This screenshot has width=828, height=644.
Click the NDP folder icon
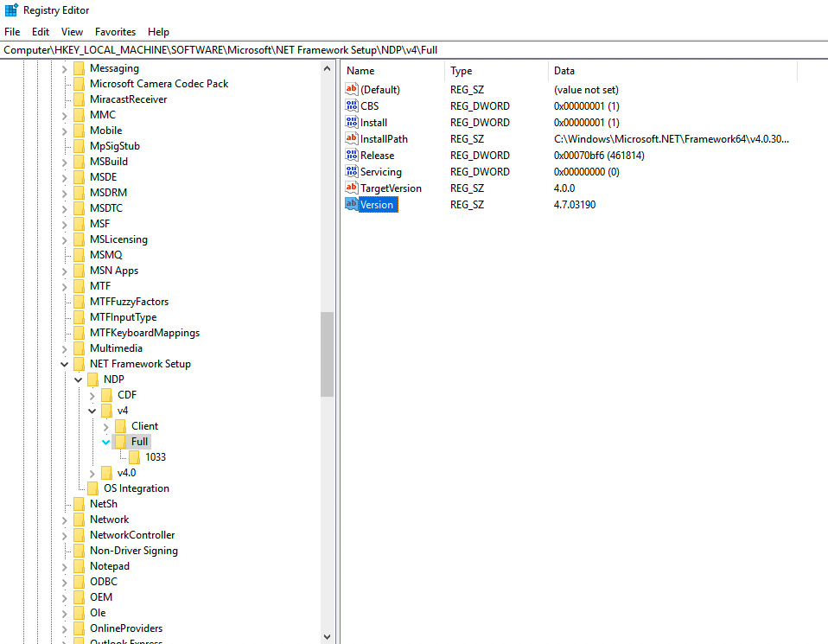coord(93,379)
